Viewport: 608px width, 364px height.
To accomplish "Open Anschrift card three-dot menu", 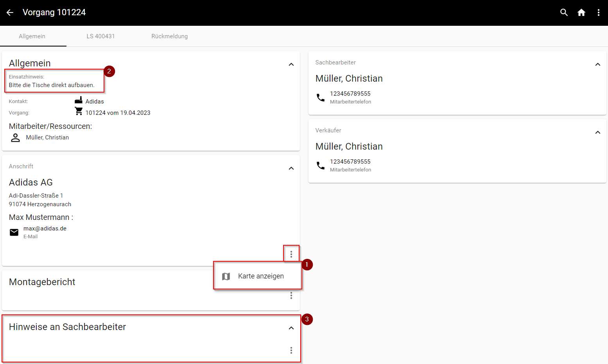I will (291, 254).
